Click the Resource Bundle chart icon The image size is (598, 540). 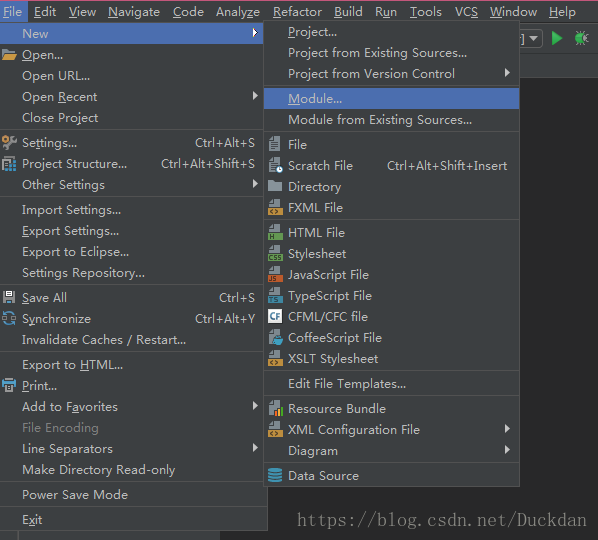(x=275, y=408)
